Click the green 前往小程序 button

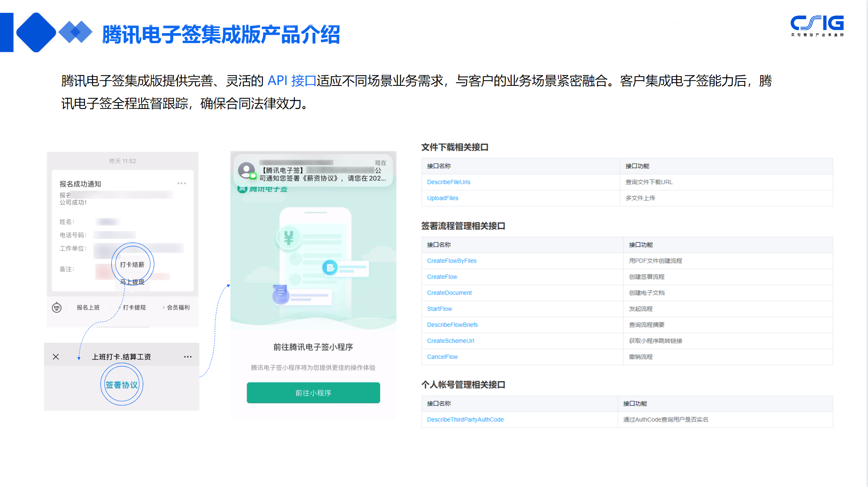pos(313,393)
